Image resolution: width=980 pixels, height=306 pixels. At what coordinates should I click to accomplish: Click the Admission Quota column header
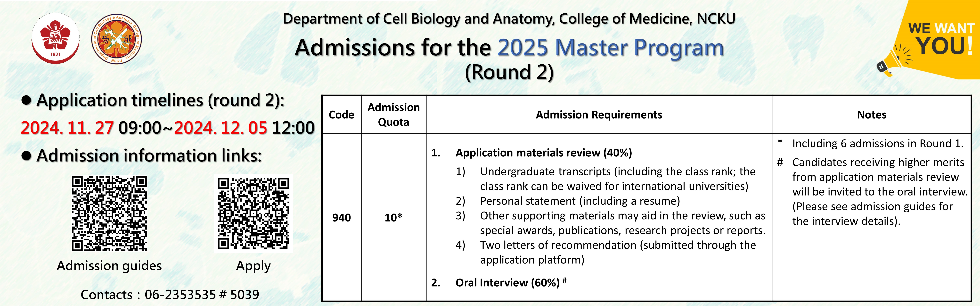tap(393, 115)
